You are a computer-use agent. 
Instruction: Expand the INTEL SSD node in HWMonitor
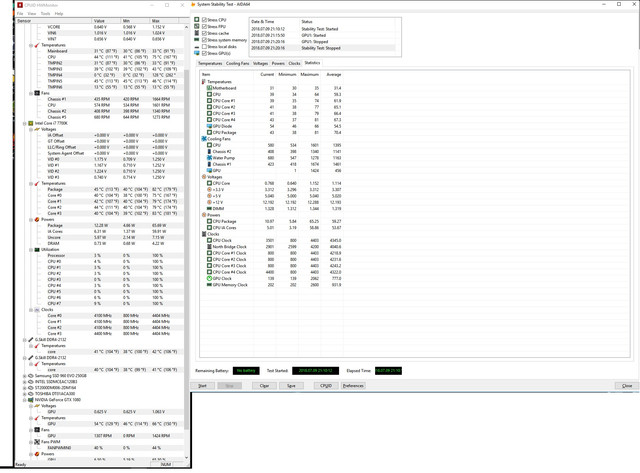coord(25,382)
